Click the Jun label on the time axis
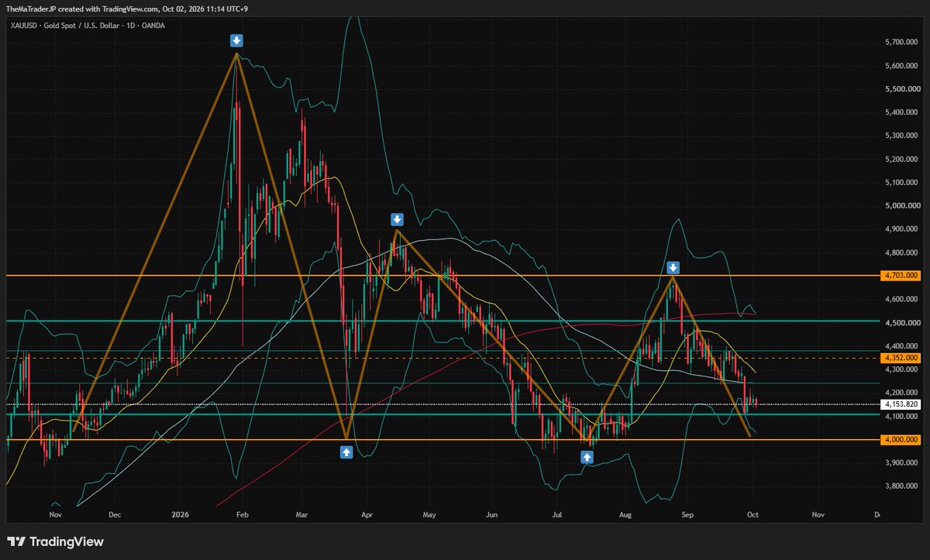 click(x=491, y=514)
